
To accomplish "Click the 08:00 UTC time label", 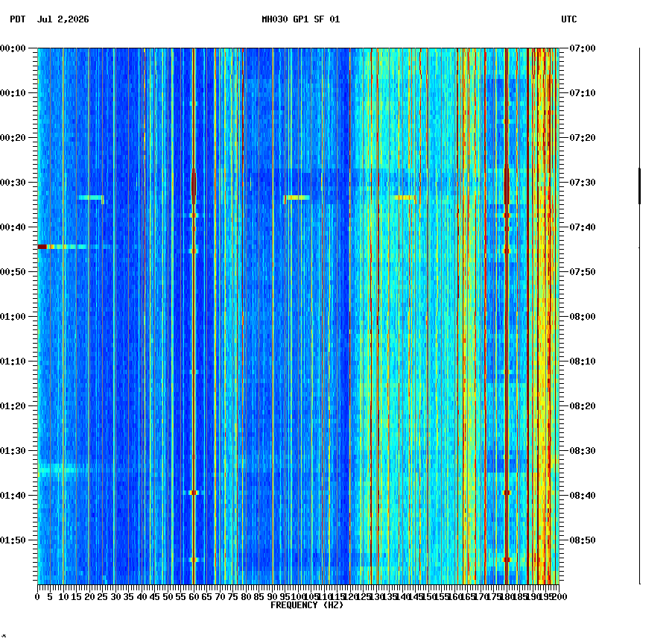I will click(583, 317).
